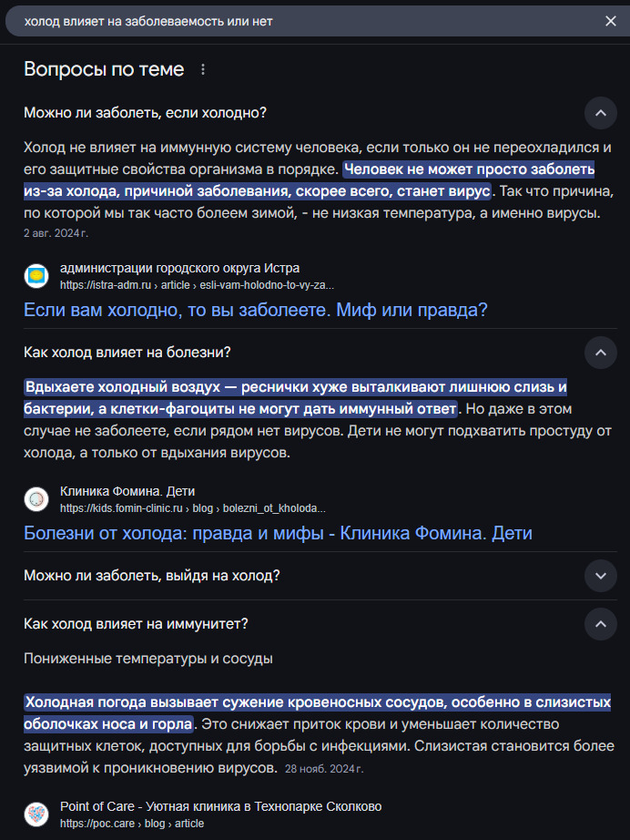Expand the question Можно ли заболеть, выйдя на холод?
630x840 pixels.
[x=600, y=576]
